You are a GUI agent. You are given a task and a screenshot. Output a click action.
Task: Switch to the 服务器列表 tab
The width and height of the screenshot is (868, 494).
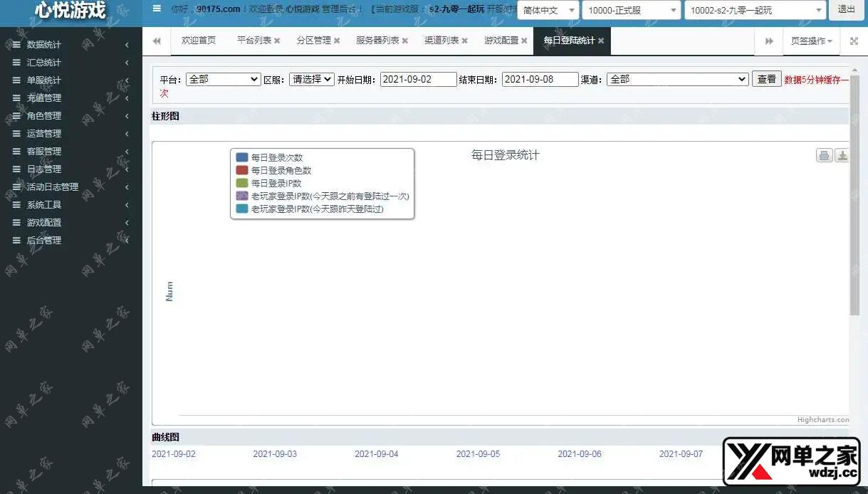(x=377, y=41)
